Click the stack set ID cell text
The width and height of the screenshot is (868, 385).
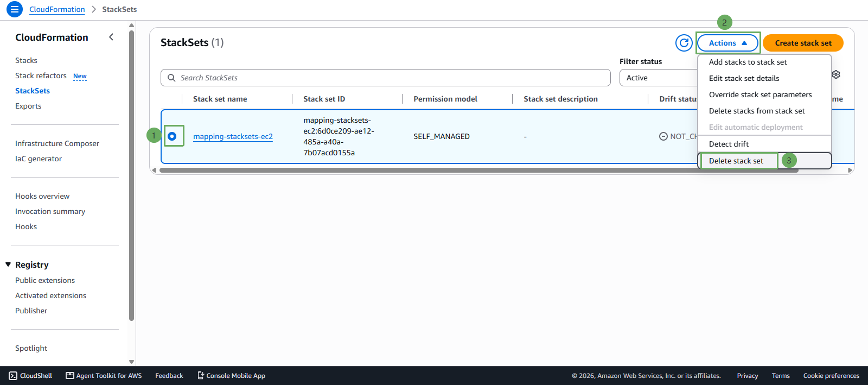pos(339,136)
